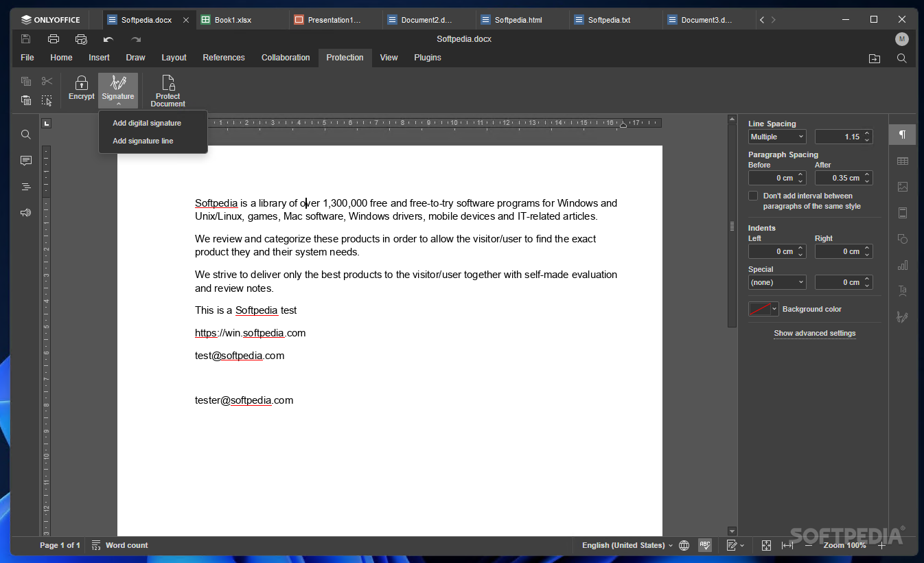Open Text Art settings in the right sidebar
Screen dimensions: 924x563
coord(903,291)
